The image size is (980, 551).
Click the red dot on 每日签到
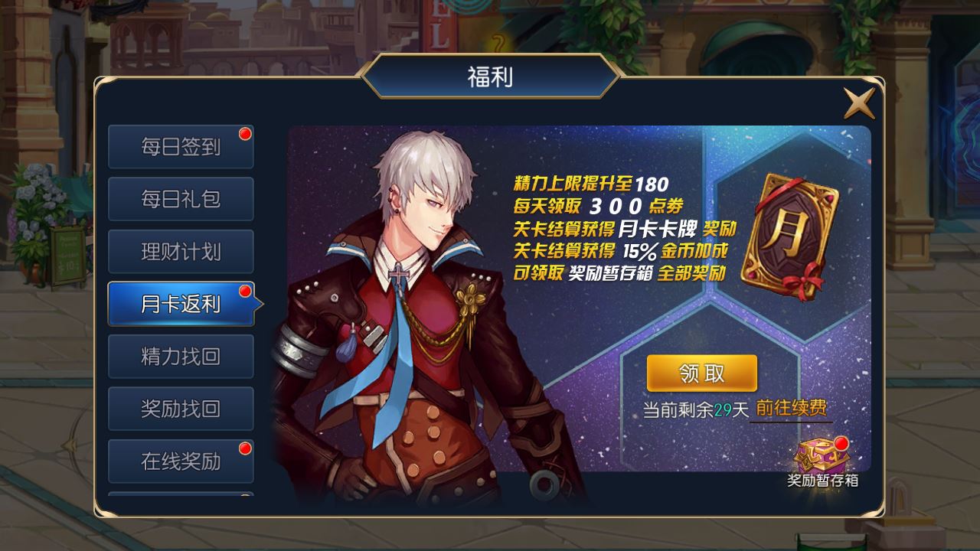tap(245, 134)
